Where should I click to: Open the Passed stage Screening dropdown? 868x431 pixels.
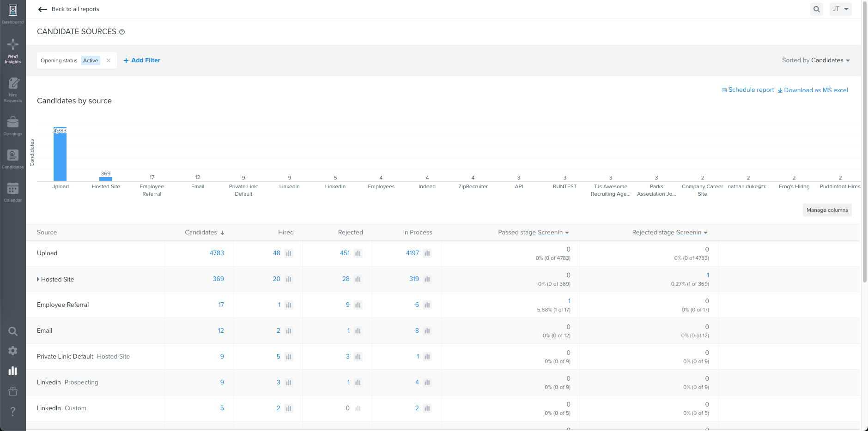[x=553, y=232]
